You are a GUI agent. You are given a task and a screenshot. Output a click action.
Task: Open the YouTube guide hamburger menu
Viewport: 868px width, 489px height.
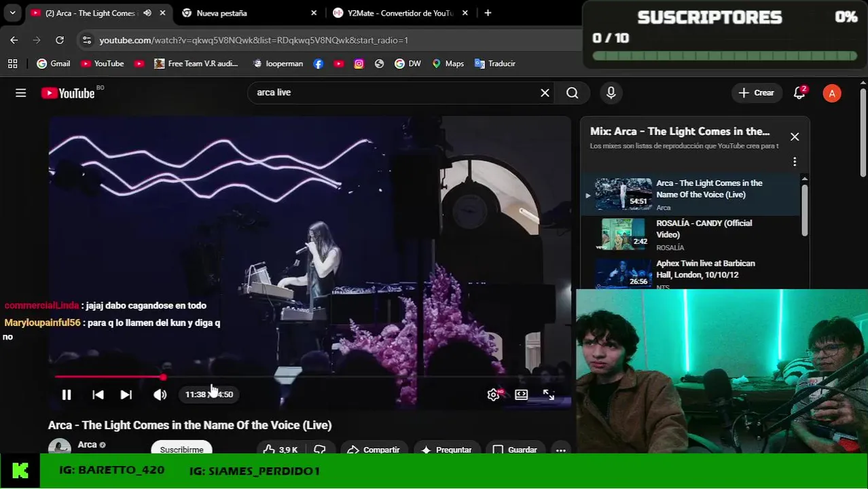[21, 93]
